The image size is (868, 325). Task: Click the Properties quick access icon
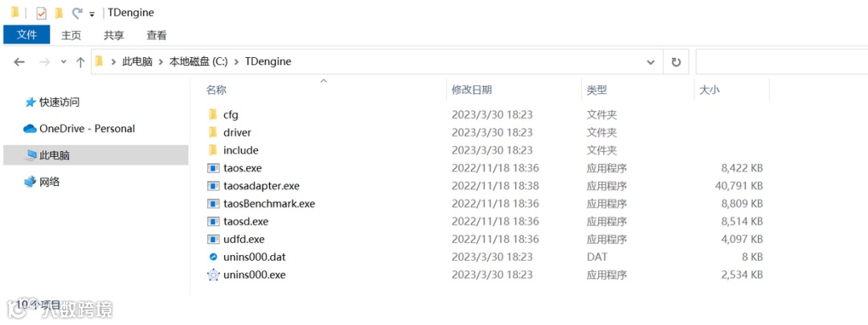[42, 13]
